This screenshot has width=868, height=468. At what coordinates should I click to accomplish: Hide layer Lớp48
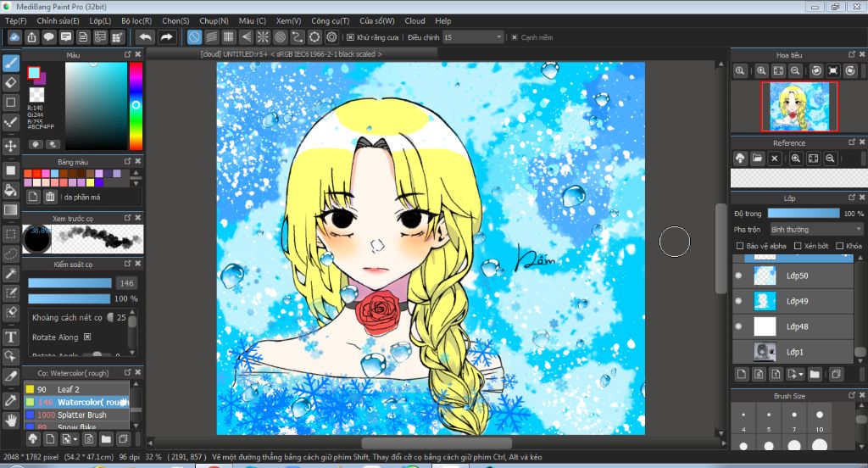point(738,326)
